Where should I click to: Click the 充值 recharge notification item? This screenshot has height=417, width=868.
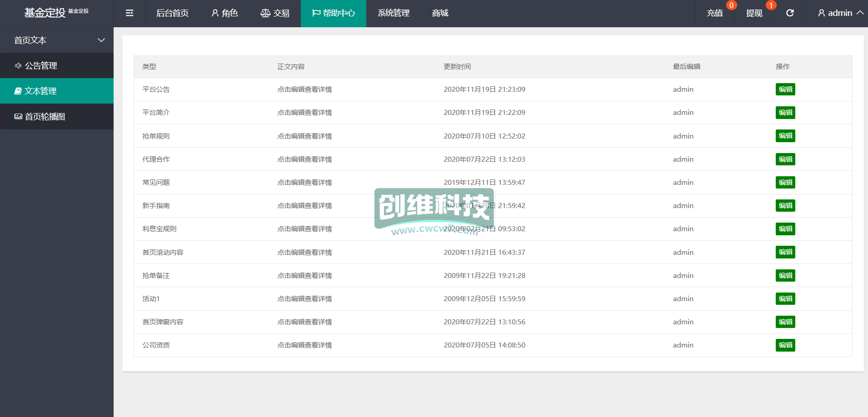pyautogui.click(x=715, y=13)
